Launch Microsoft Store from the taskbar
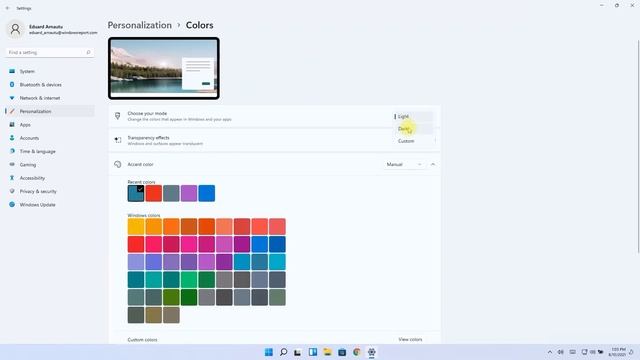This screenshot has height=360, width=640. point(342,352)
